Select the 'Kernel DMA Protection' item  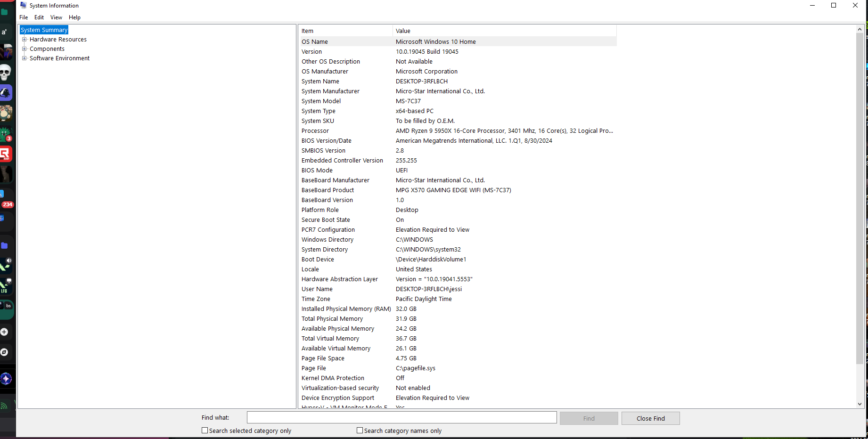click(x=333, y=378)
